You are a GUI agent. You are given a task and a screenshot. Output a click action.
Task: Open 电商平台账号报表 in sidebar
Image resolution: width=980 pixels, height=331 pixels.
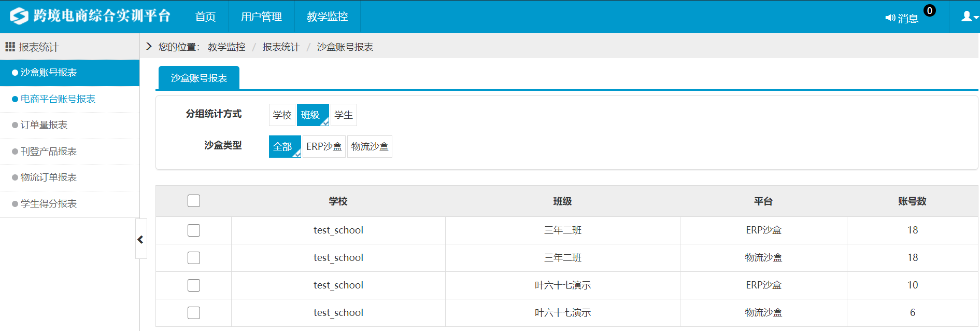[x=58, y=99]
